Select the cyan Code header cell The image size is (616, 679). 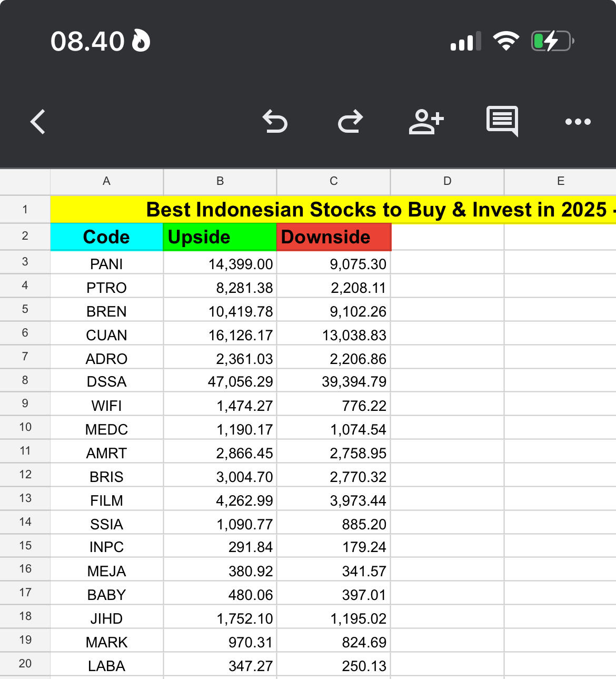[107, 237]
